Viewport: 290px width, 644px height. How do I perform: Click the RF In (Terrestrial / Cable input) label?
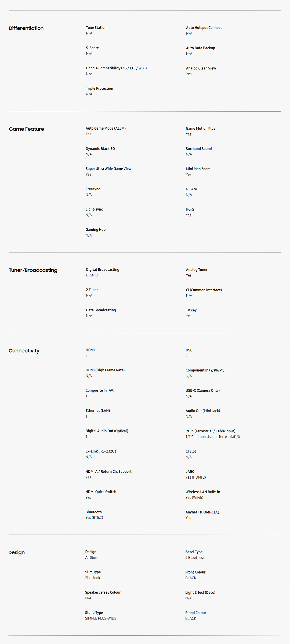pos(210,431)
